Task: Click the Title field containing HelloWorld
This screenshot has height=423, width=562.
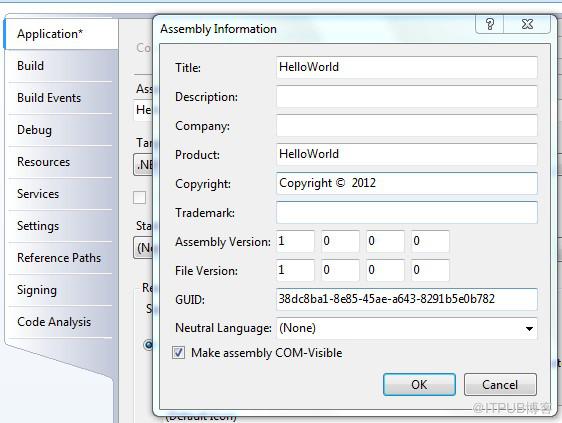Action: 407,67
